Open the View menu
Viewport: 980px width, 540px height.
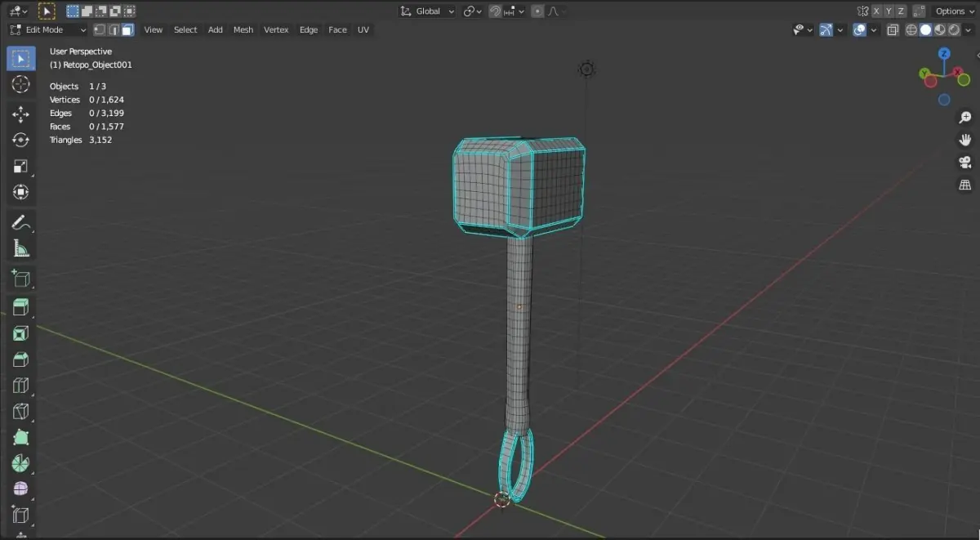[153, 29]
